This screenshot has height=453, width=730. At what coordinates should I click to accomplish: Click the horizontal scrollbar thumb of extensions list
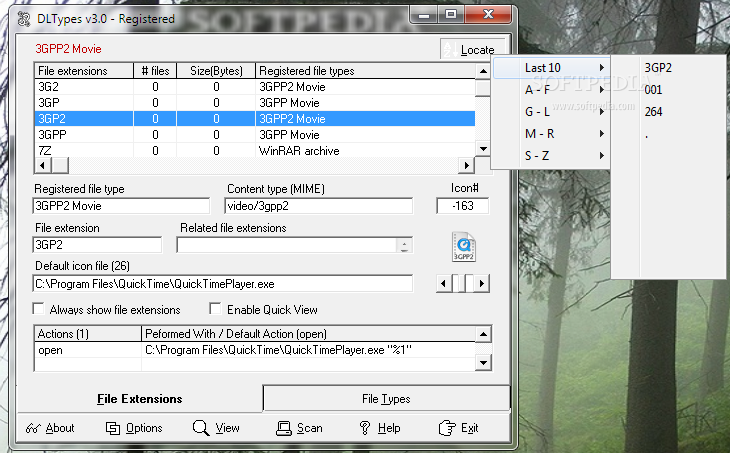(x=60, y=165)
